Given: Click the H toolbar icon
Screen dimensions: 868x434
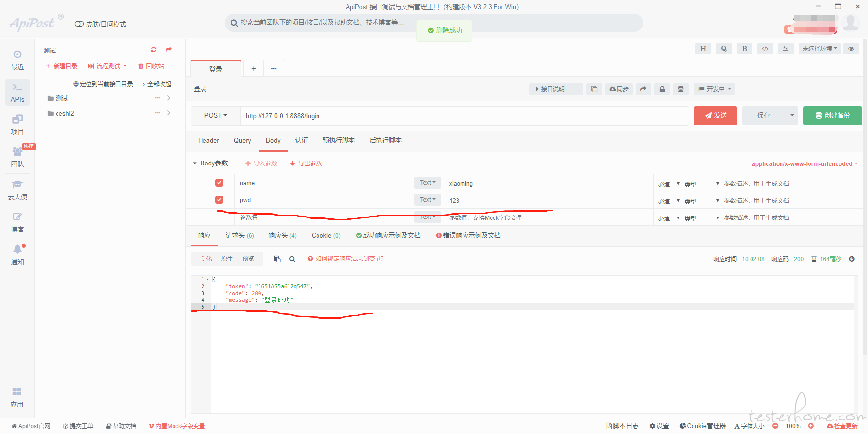Looking at the screenshot, I should click(x=703, y=49).
